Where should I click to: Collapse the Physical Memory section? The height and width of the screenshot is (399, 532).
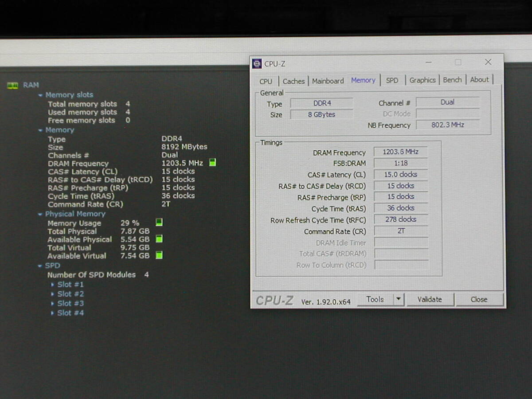(x=40, y=214)
